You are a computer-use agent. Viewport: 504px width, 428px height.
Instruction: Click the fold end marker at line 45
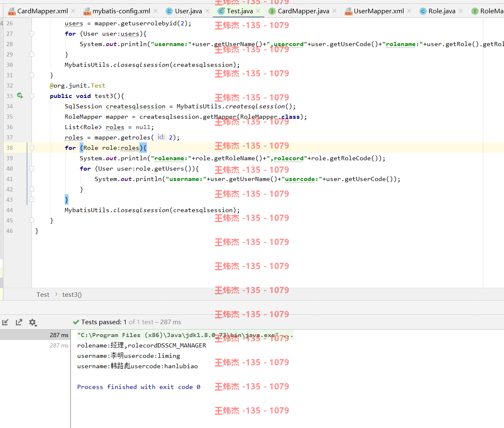[32, 220]
